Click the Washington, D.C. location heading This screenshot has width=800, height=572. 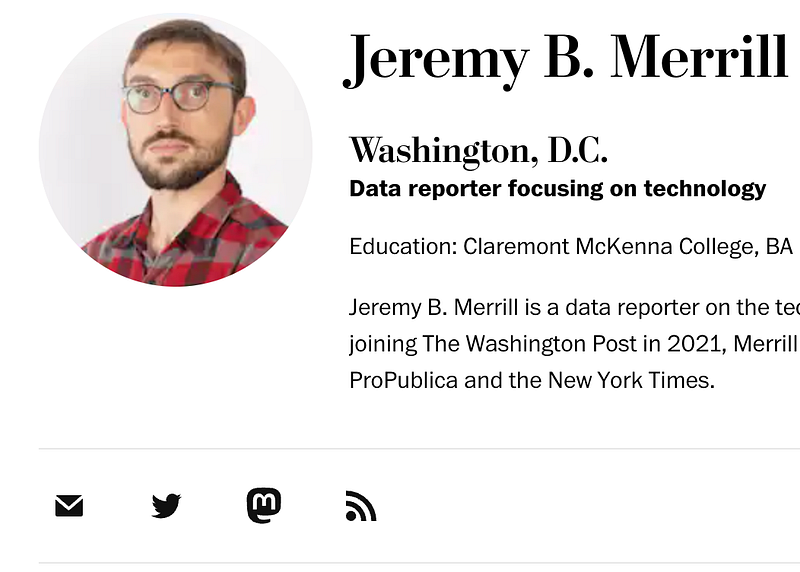click(478, 150)
